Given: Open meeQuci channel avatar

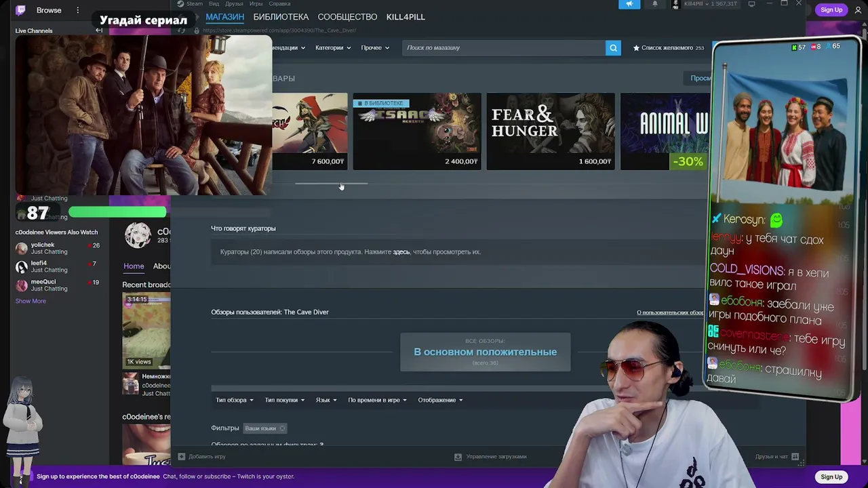Looking at the screenshot, I should pos(22,285).
